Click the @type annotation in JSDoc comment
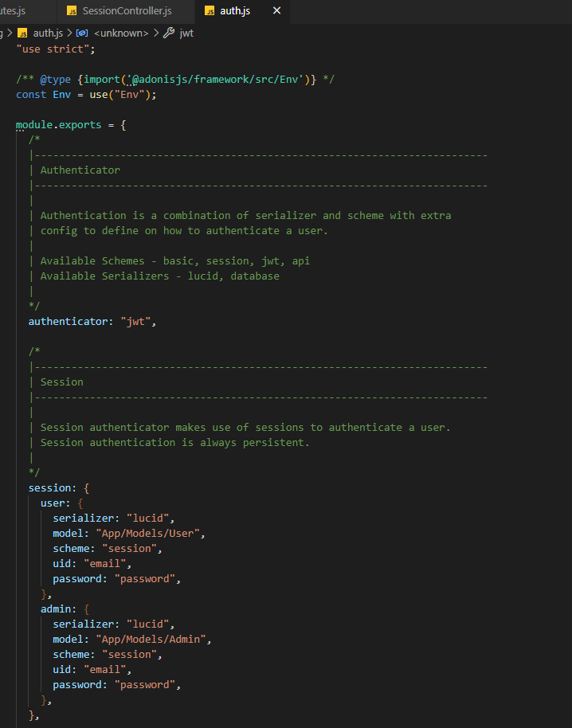This screenshot has height=728, width=572. tap(55, 80)
